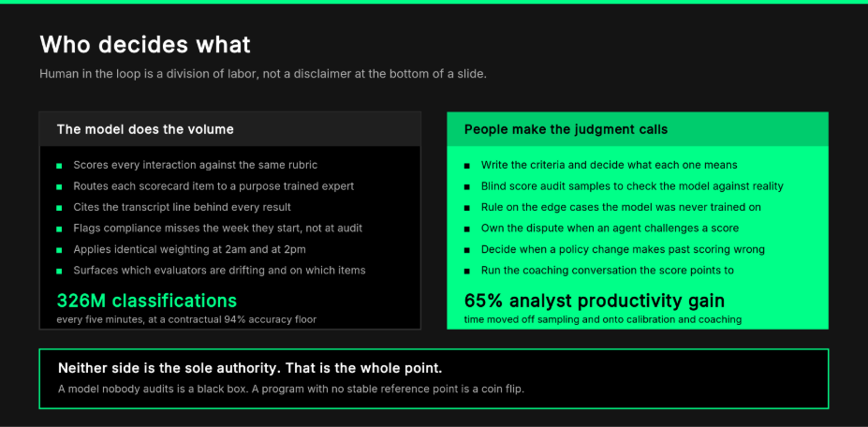Click "The model does the volume" header
The height and width of the screenshot is (427, 868).
(x=145, y=129)
